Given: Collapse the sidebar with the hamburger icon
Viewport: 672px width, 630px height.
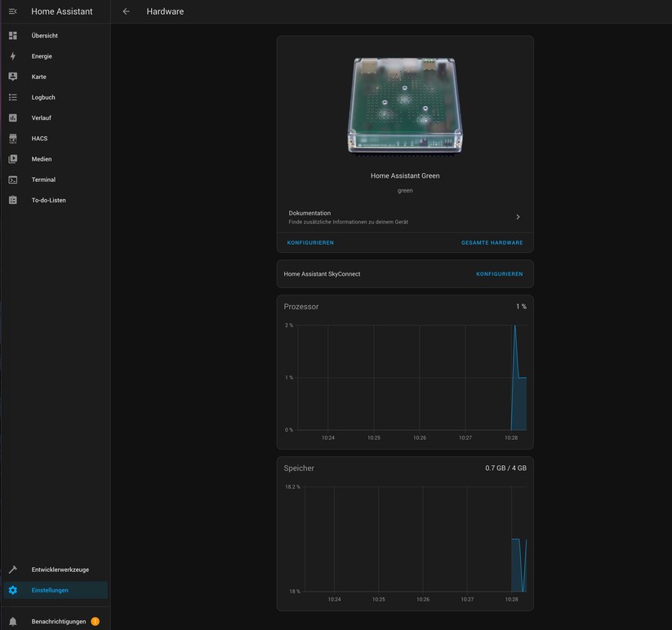Looking at the screenshot, I should click(x=12, y=11).
